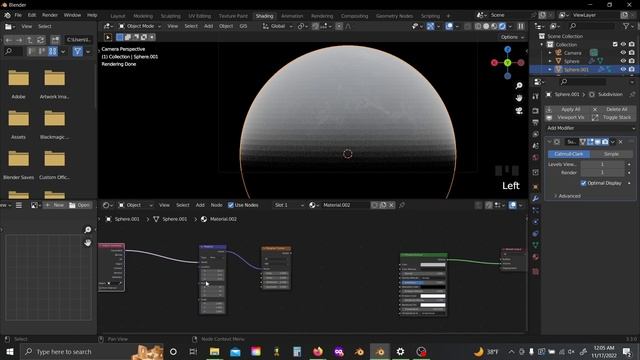This screenshot has height=360, width=640.
Task: Click the Levels Viewport value field
Action: [602, 164]
